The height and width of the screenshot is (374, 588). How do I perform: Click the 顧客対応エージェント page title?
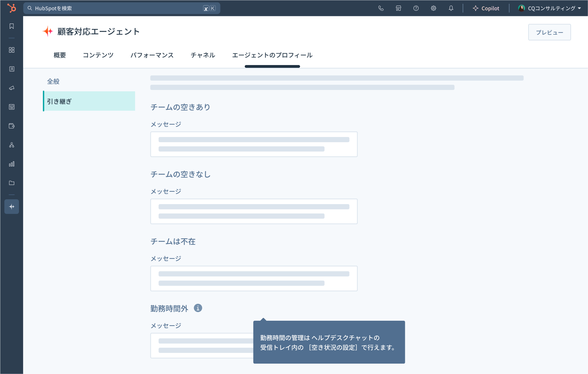click(x=99, y=31)
